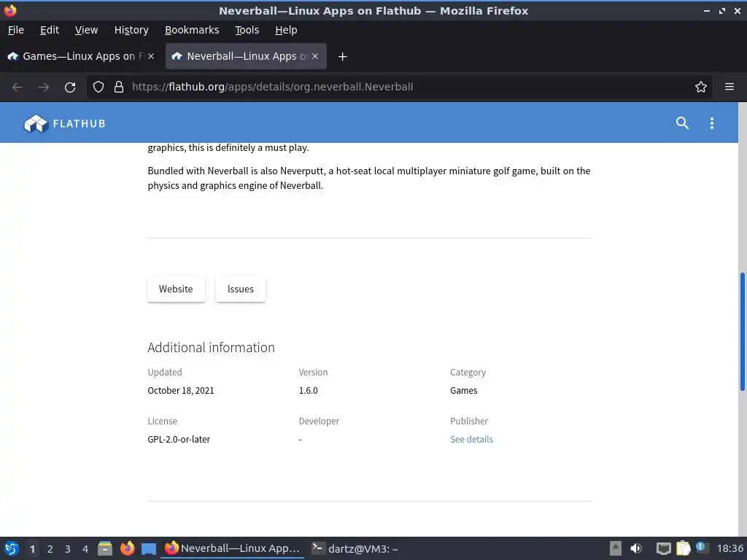747x560 pixels.
Task: Open tracking protection shield icon
Action: coord(98,87)
